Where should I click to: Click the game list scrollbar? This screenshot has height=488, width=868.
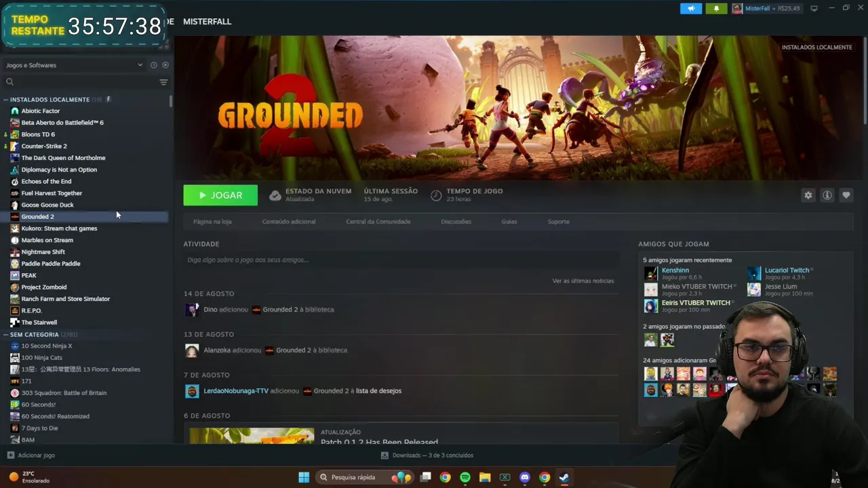[171, 102]
